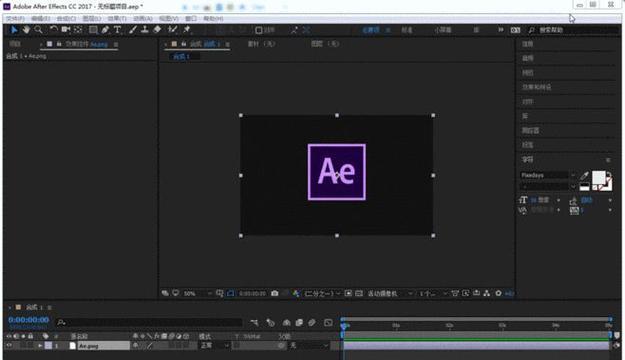
Task: Select the Eraser tool
Action: (157, 30)
